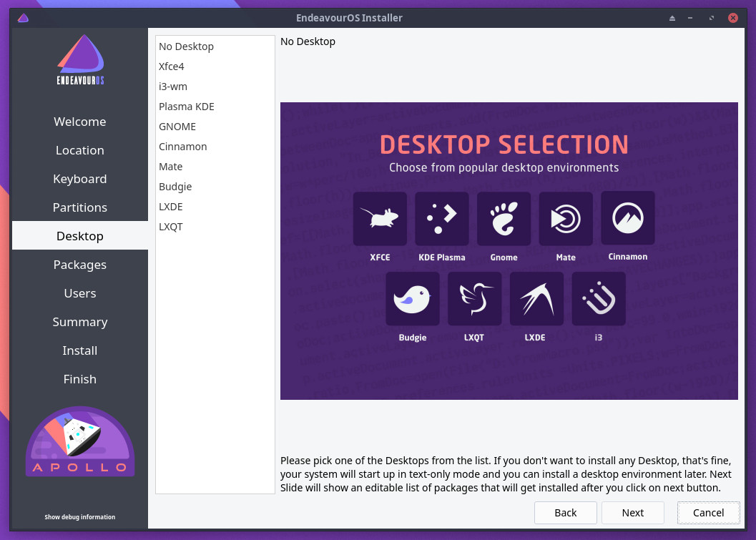Select the Desktop step in sidebar
The height and width of the screenshot is (540, 756).
[80, 236]
